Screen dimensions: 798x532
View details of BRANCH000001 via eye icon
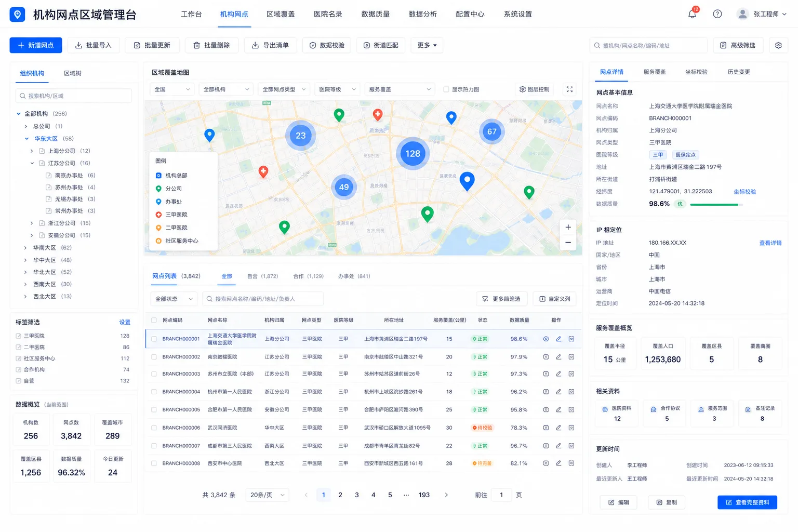coord(546,339)
